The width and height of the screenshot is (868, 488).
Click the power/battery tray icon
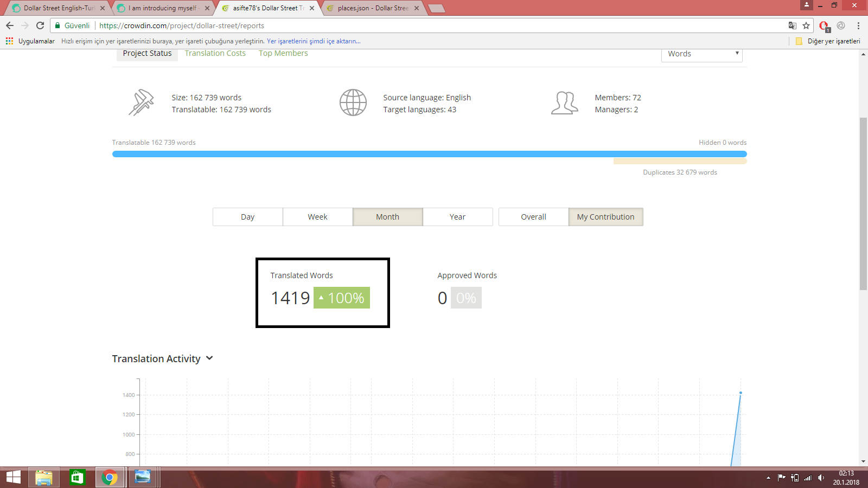795,478
